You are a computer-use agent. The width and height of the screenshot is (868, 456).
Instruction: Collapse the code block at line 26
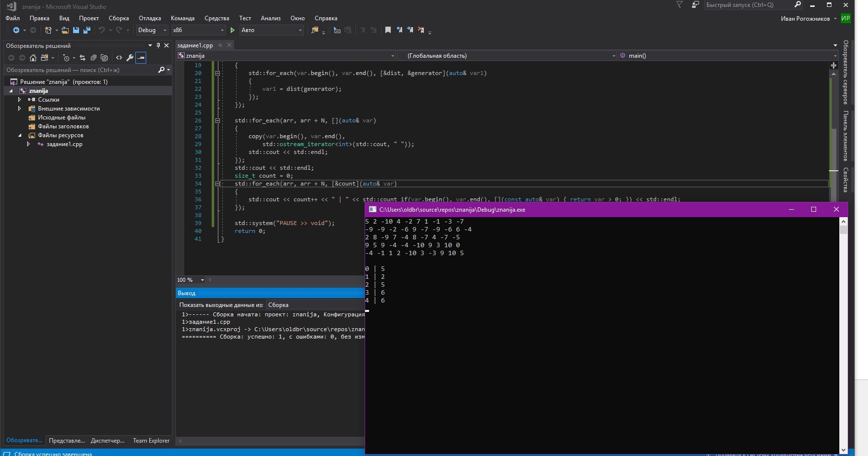[x=217, y=120]
